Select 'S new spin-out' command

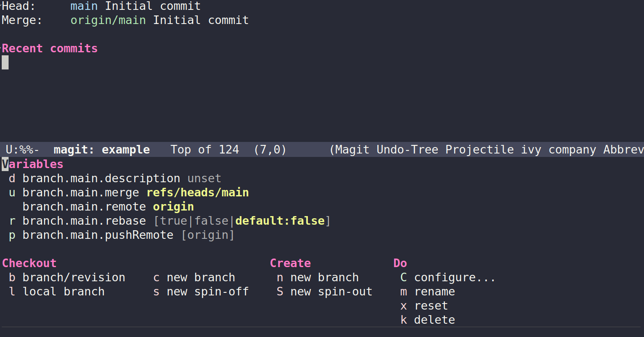pos(325,292)
